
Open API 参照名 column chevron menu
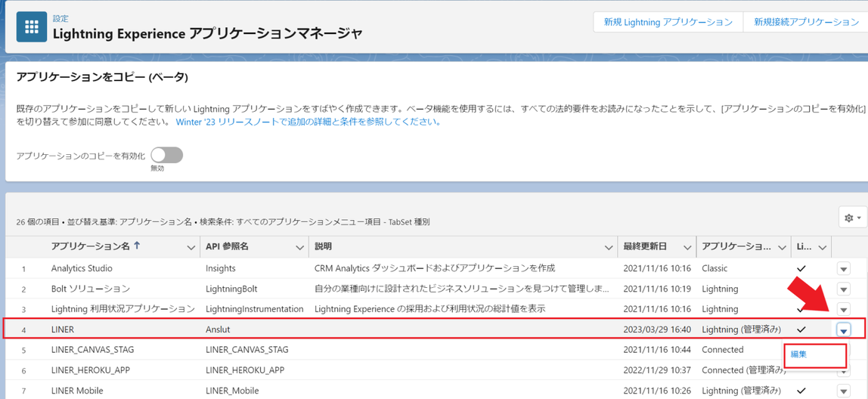(300, 247)
